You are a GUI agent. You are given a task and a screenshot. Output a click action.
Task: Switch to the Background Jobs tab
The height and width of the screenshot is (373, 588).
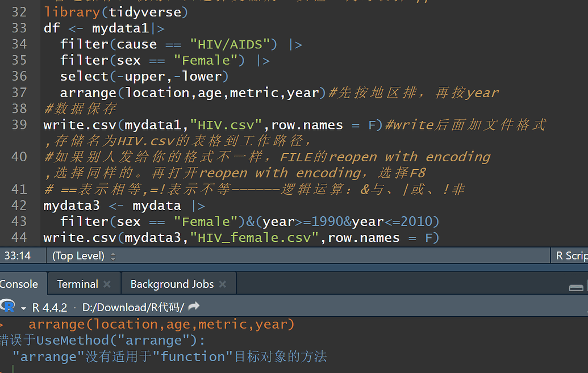point(172,284)
